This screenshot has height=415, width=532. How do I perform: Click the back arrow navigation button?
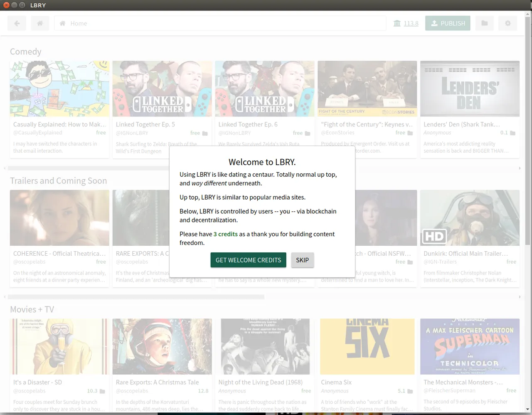click(x=17, y=23)
